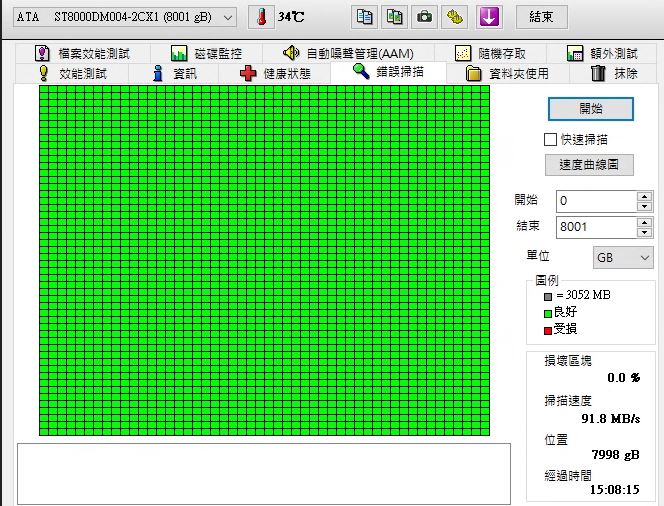Decrease the 結束 end value with down arrow
The image size is (664, 506).
point(645,232)
